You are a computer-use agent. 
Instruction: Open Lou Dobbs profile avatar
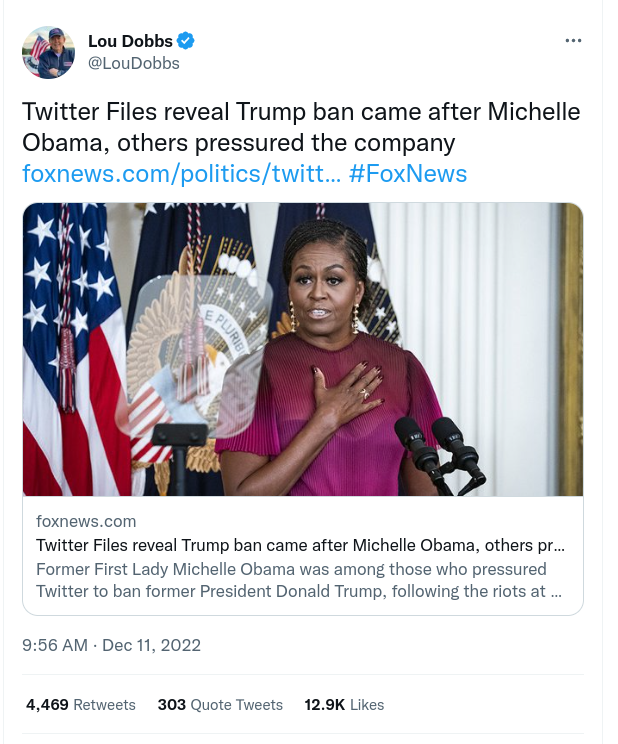(49, 52)
